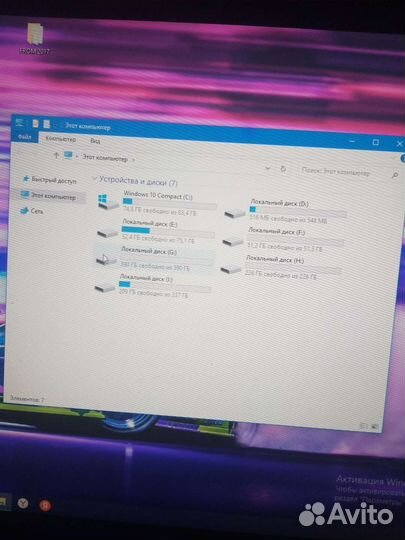Image resolution: width=405 pixels, height=540 pixels.
Task: Select Быстрый доступ in navigation pane
Action: 49,180
